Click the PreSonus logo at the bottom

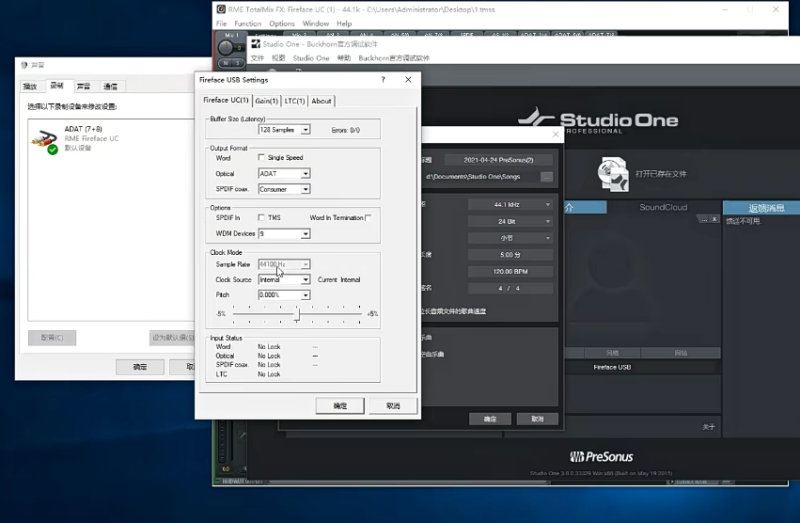[609, 453]
